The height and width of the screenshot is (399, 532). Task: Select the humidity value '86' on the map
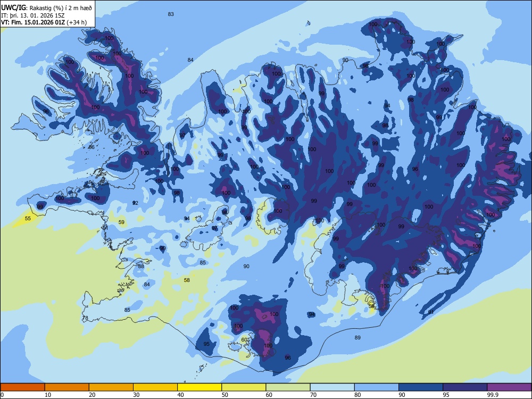tap(92, 147)
